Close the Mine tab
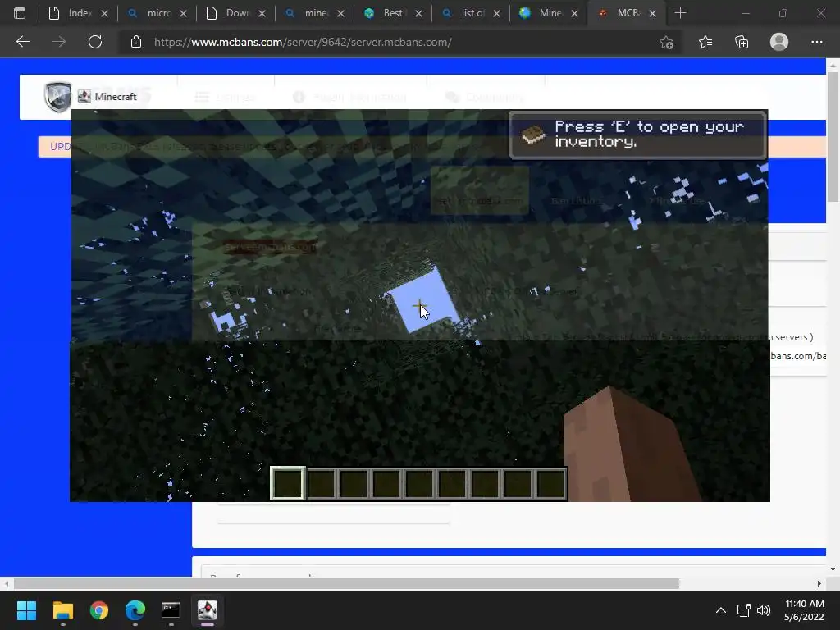This screenshot has width=840, height=630. tap(575, 13)
